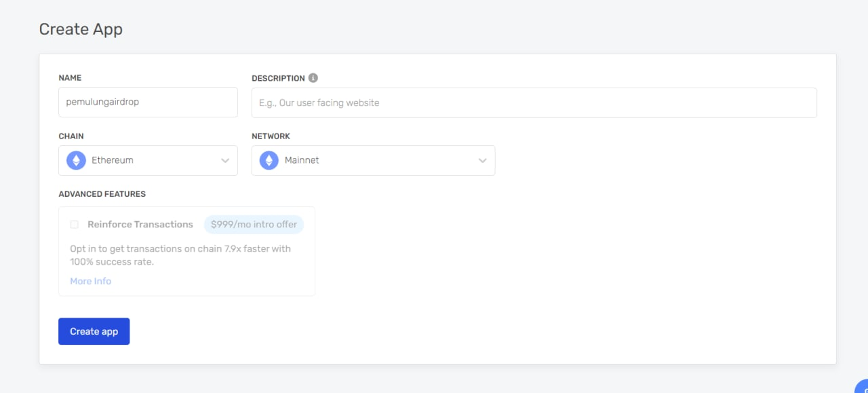Click the Ethereum icon inside the Network selector
This screenshot has width=868, height=393.
[269, 160]
